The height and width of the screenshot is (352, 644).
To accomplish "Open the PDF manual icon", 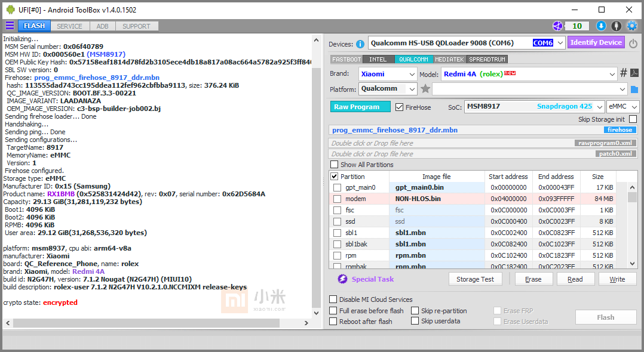I will pos(634,73).
